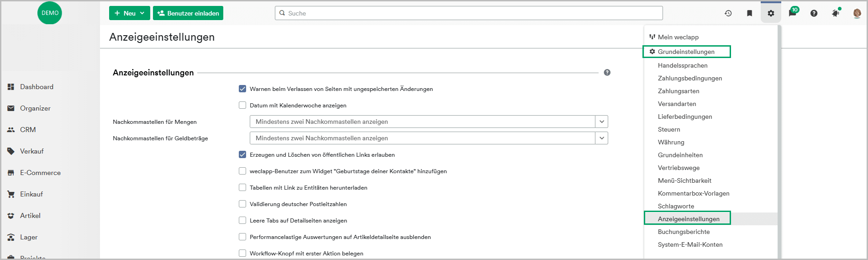Image resolution: width=868 pixels, height=260 pixels.
Task: Click into the Suche search field
Action: click(469, 13)
